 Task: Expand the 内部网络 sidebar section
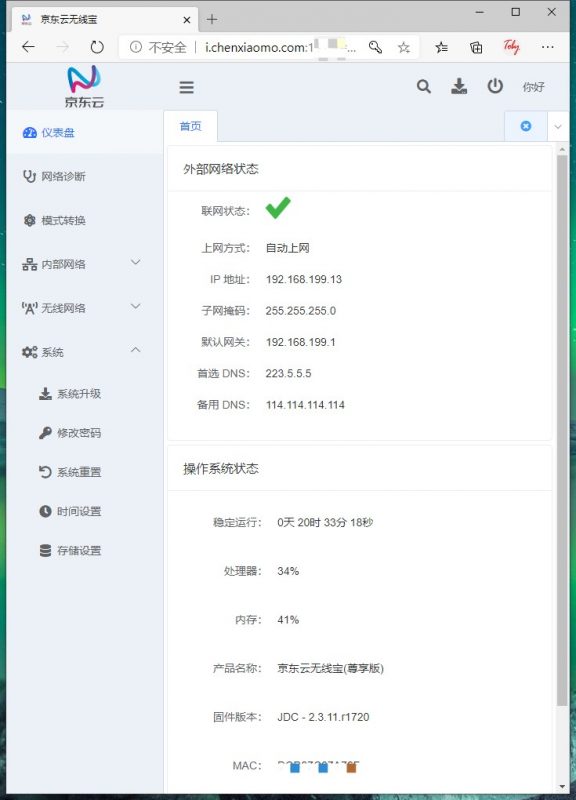pos(82,264)
